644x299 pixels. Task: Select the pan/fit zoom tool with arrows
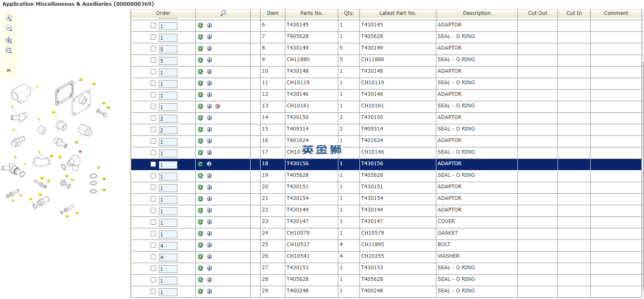coord(9,40)
